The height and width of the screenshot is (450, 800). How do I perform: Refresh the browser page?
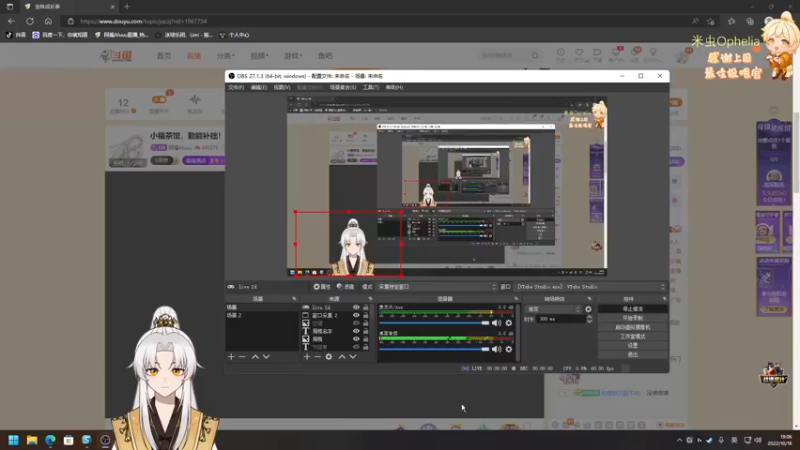pyautogui.click(x=30, y=21)
